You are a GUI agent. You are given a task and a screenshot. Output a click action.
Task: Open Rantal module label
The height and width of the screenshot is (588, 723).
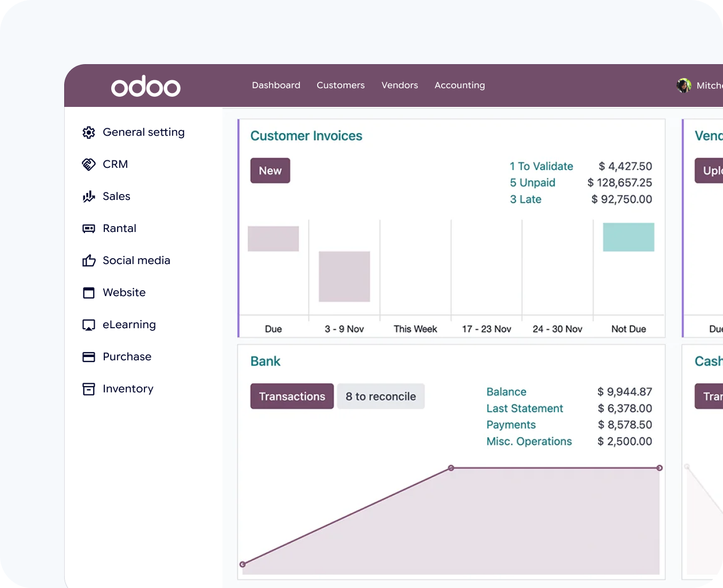119,228
